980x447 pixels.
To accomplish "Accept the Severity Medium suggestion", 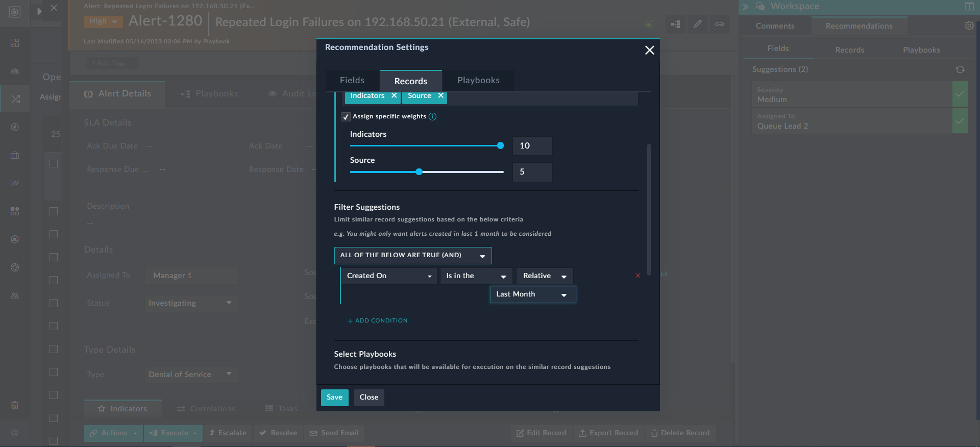I will (x=960, y=94).
